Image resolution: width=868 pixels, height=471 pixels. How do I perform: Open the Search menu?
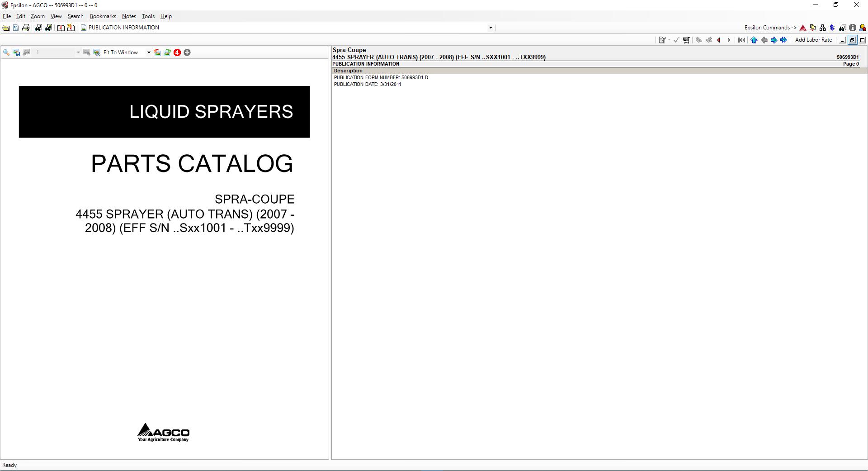click(75, 16)
